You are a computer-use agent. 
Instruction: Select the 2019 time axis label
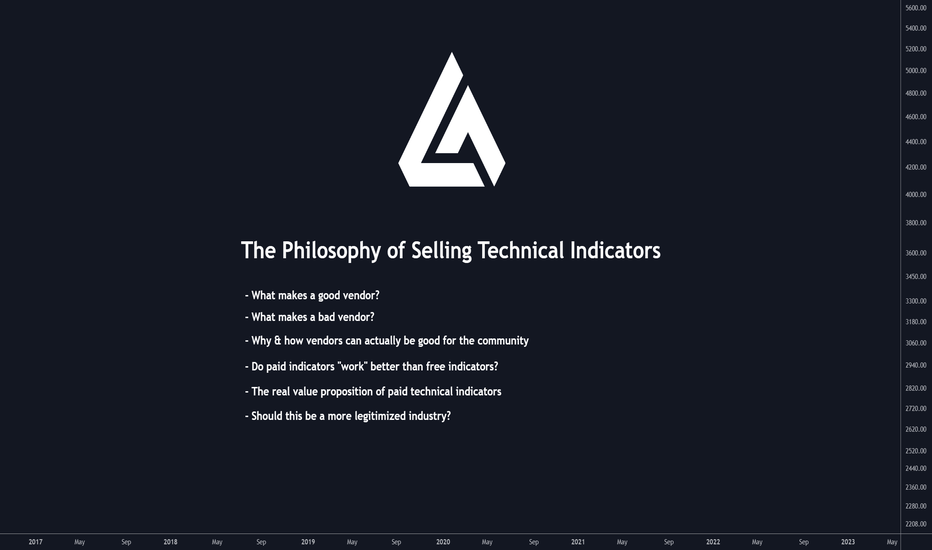308,542
